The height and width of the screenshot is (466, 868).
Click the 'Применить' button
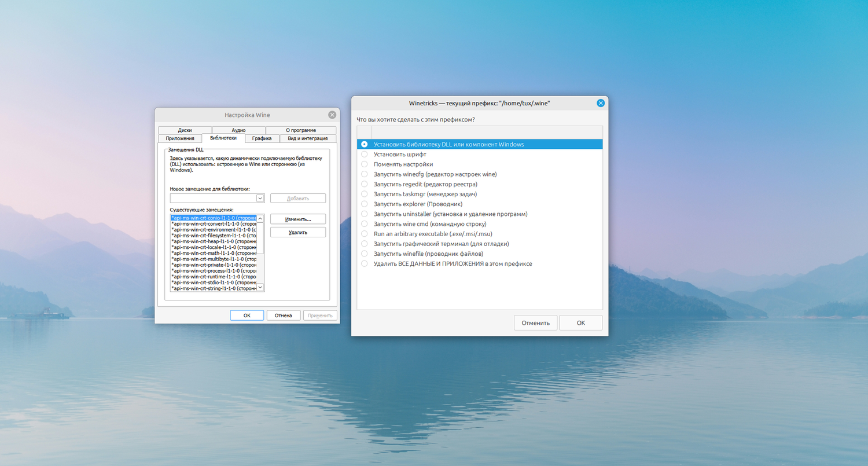(x=319, y=315)
